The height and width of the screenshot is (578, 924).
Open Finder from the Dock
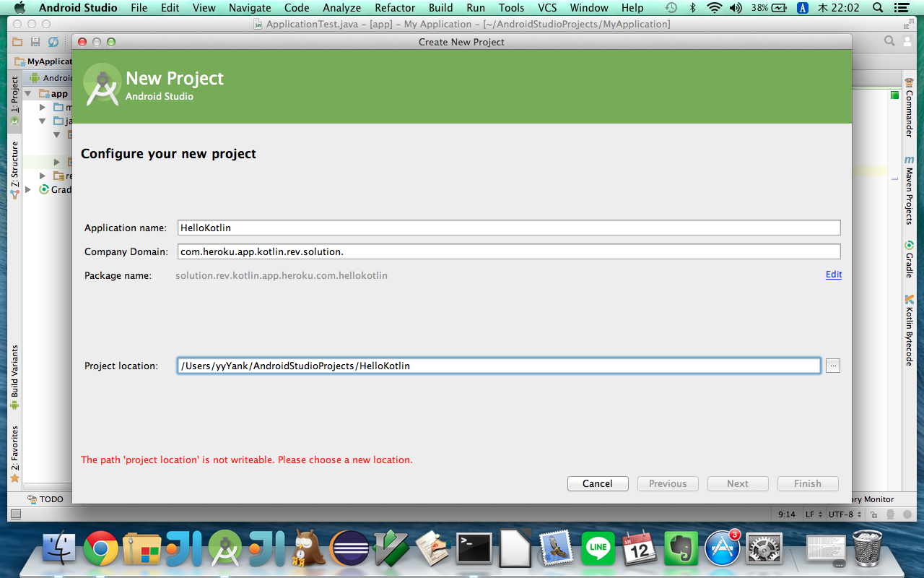(59, 549)
